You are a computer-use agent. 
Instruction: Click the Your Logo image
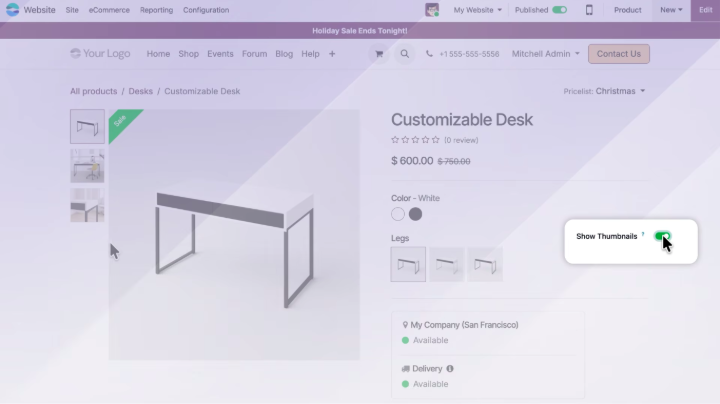(100, 54)
